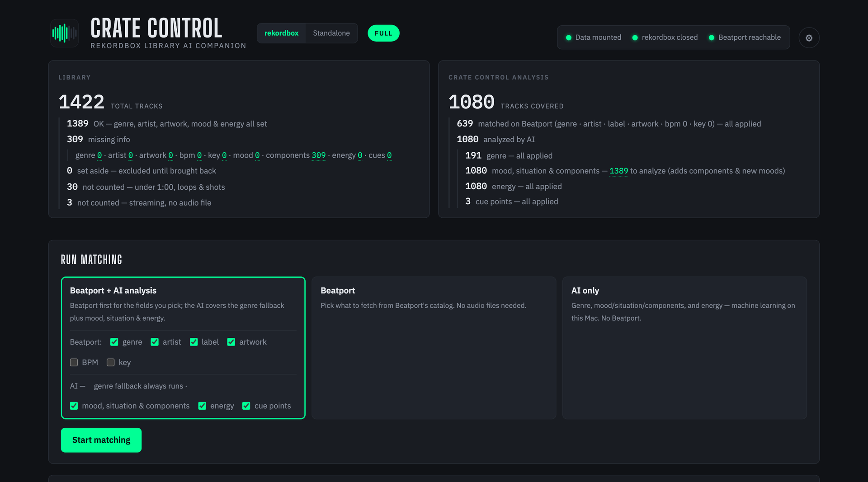Toggle the cue points checkbox

pyautogui.click(x=246, y=406)
